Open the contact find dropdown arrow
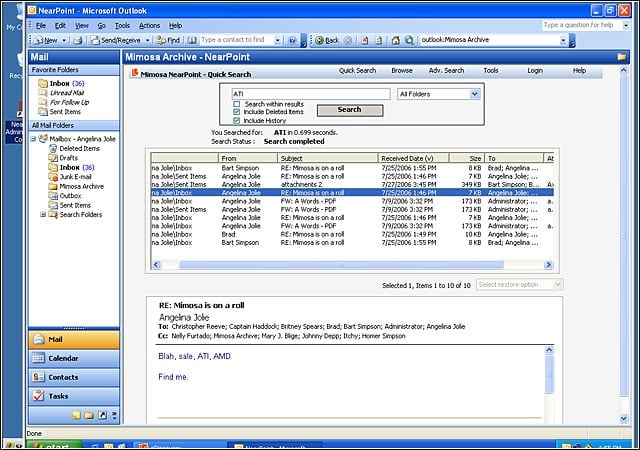The width and height of the screenshot is (640, 450). tap(278, 40)
